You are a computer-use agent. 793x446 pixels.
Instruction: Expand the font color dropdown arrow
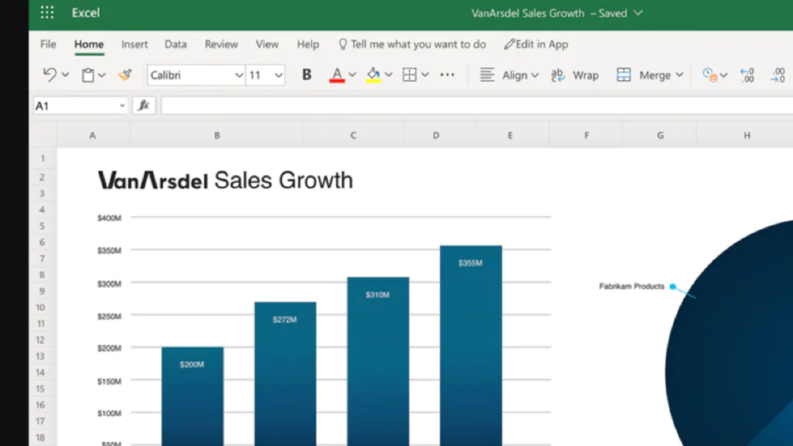[353, 75]
